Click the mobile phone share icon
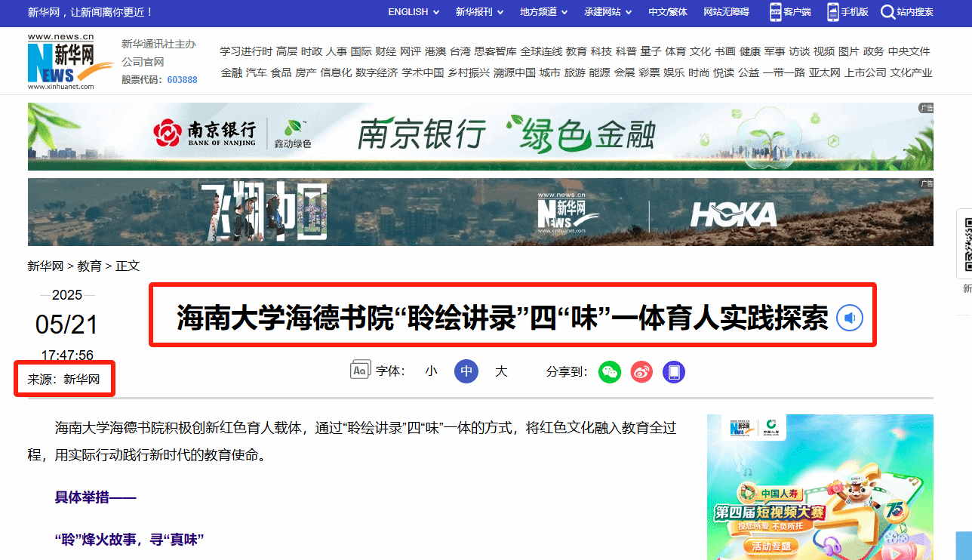 click(x=674, y=371)
